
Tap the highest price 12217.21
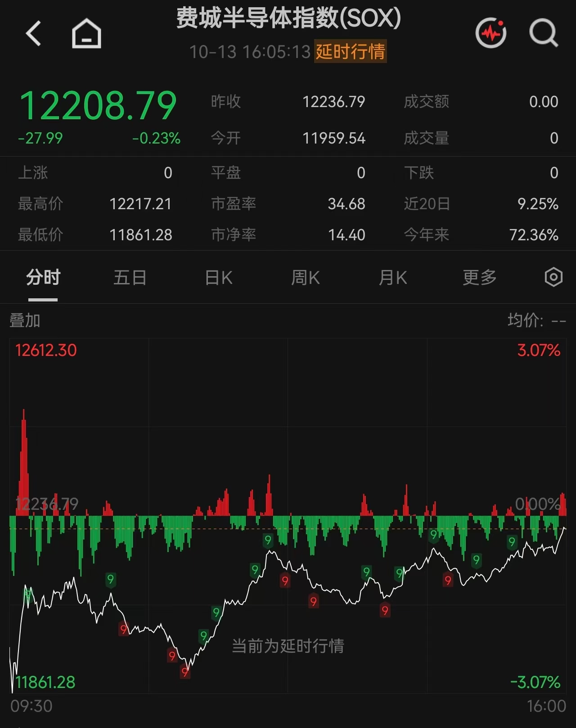[x=141, y=204]
